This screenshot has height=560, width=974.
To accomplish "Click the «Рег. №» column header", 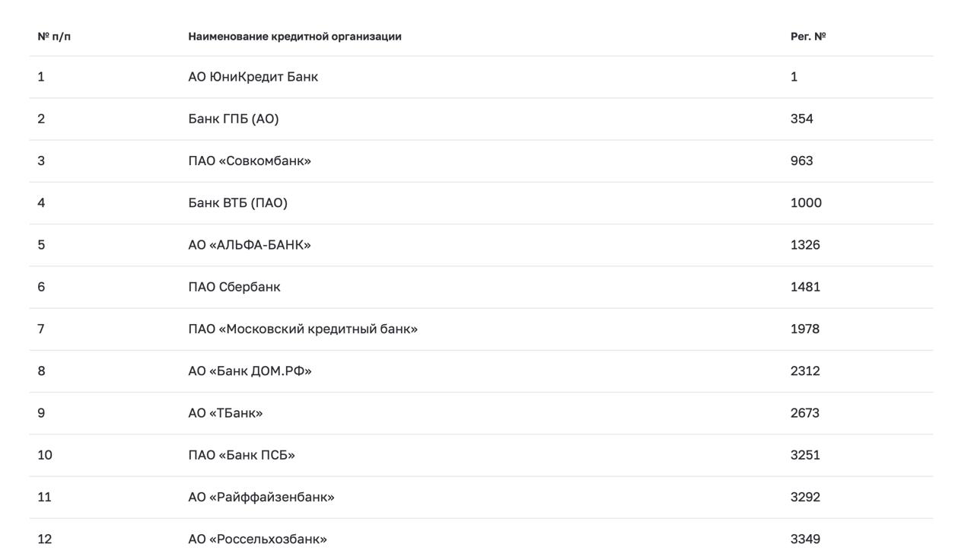I will point(808,37).
